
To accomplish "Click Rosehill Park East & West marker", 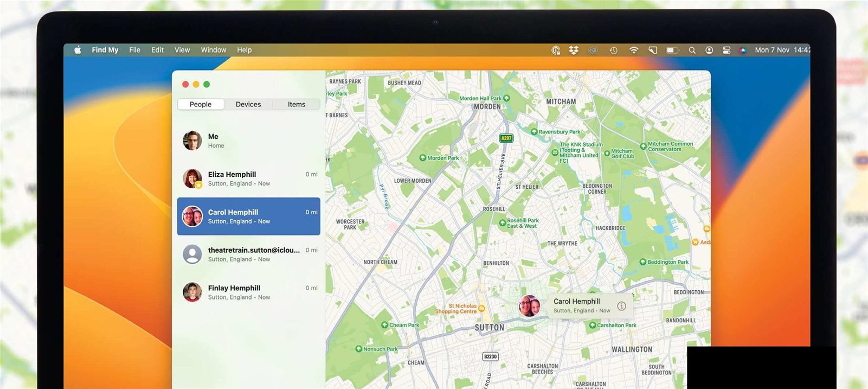I will [x=503, y=223].
